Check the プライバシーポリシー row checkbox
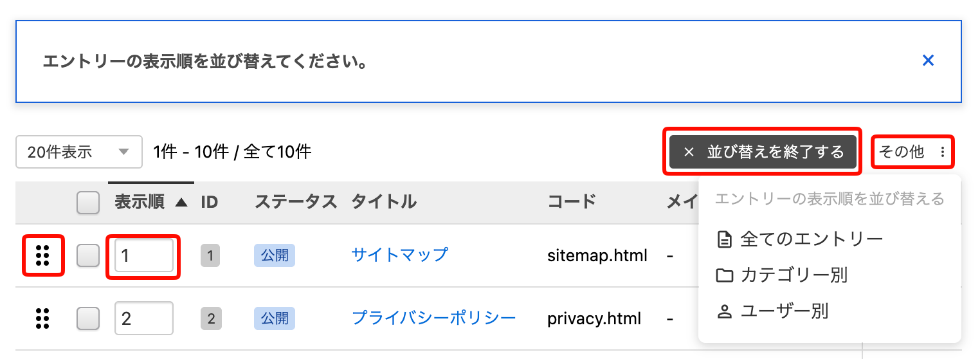980x359 pixels. [x=88, y=318]
